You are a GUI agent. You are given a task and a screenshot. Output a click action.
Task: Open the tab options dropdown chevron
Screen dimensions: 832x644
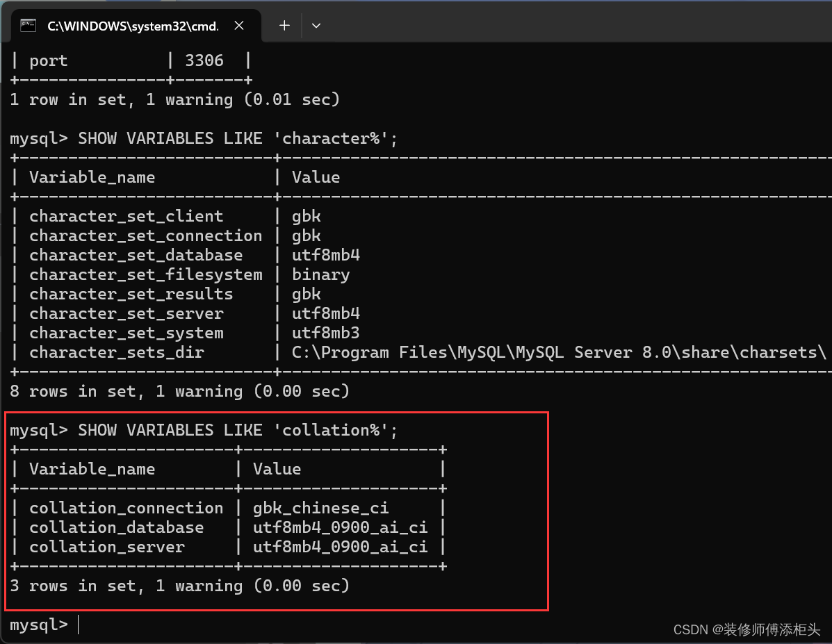pos(316,25)
